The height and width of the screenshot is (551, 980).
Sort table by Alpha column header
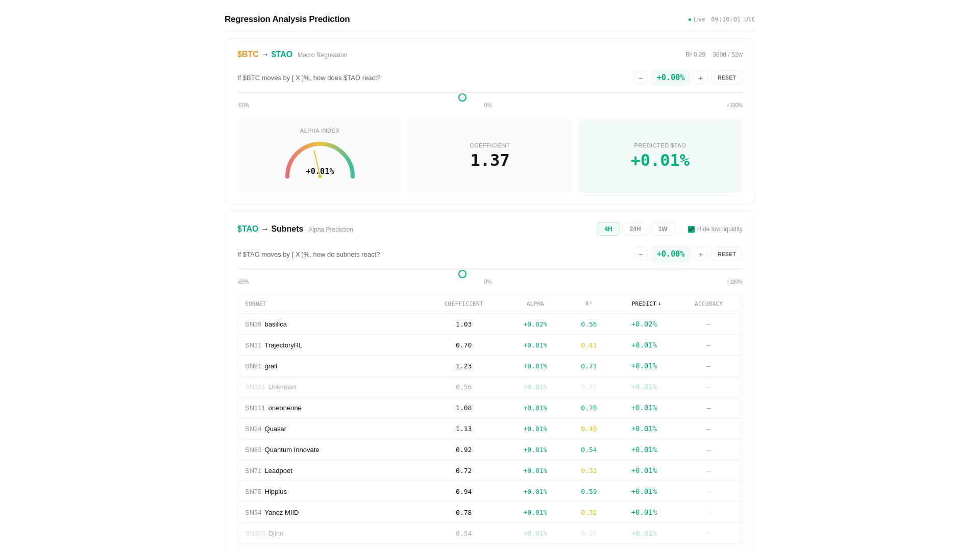coord(535,304)
